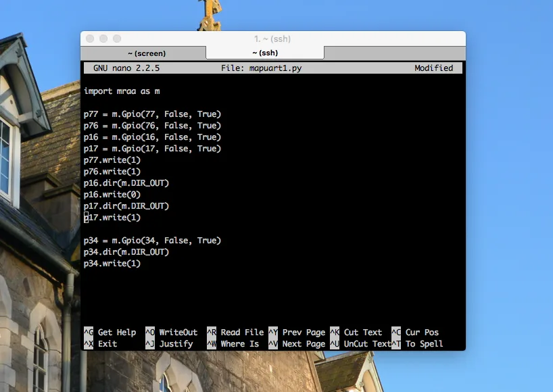
Task: Select the Cur Pos shortcut
Action: (x=423, y=333)
